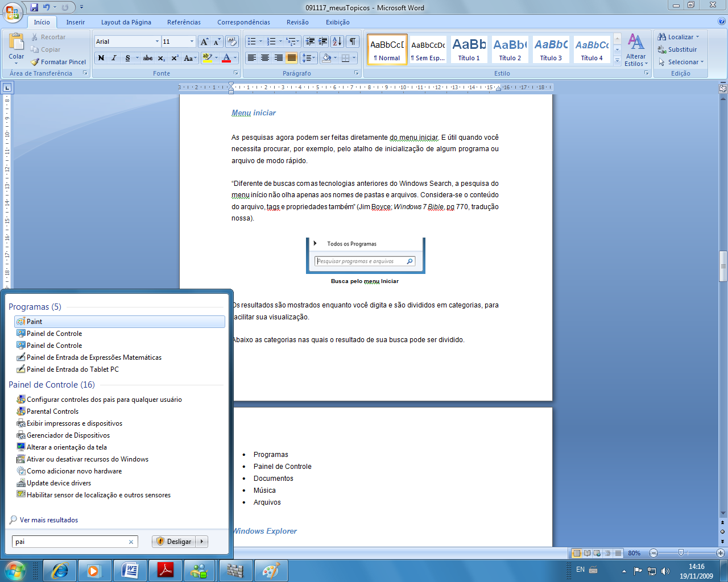Switch to Web Layout view

(x=597, y=553)
